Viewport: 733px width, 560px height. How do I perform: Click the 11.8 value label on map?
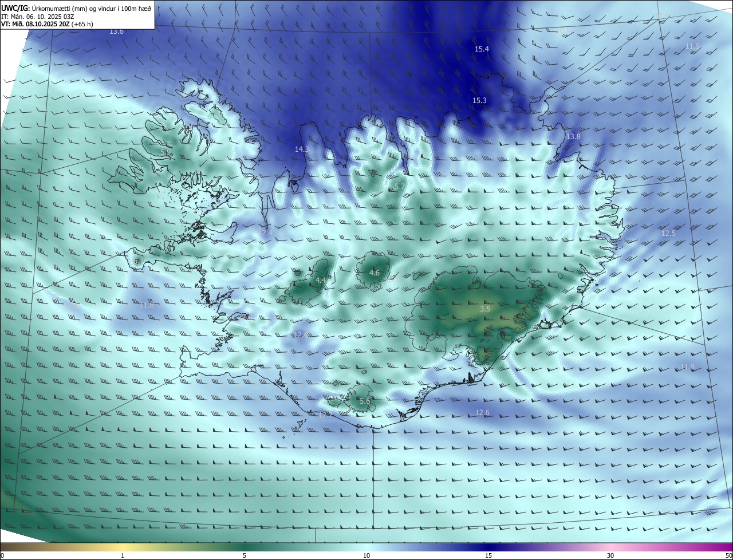pos(147,305)
